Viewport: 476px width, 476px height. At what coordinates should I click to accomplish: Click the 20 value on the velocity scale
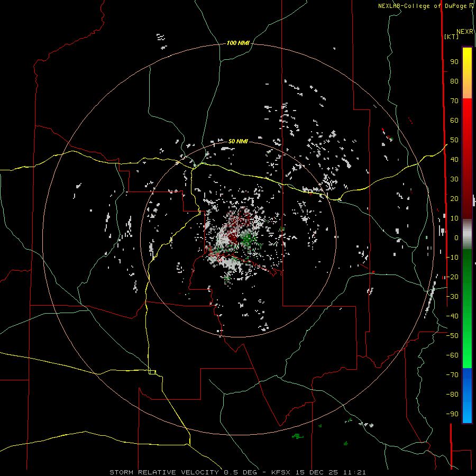(454, 199)
